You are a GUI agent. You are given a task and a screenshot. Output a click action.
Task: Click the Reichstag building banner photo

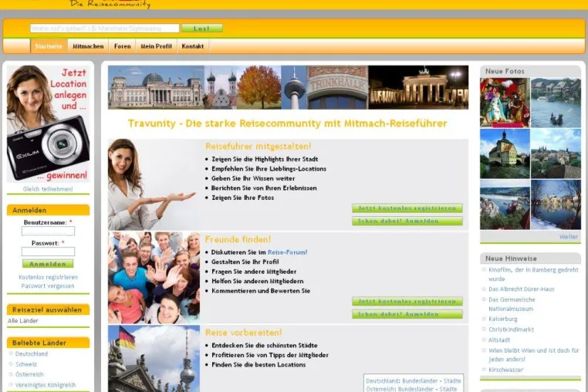[156, 87]
